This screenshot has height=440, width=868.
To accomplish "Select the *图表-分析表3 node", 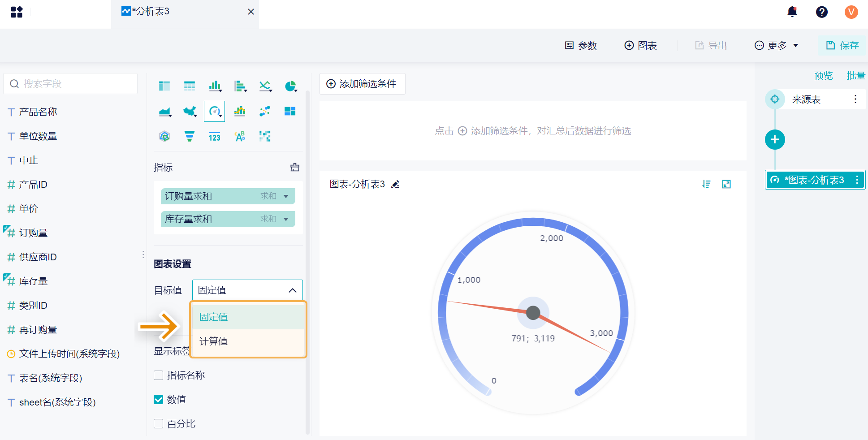I will pos(815,180).
